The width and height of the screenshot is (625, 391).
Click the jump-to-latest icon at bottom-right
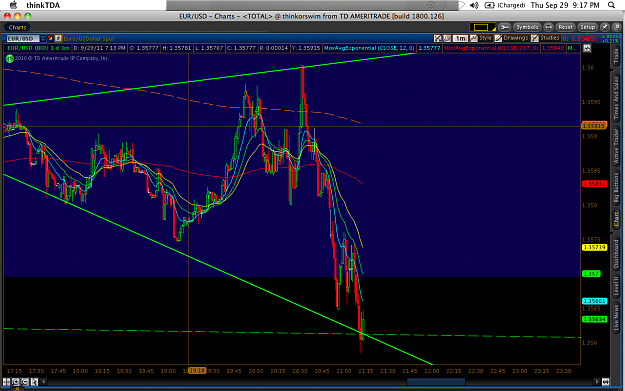pyautogui.click(x=605, y=382)
